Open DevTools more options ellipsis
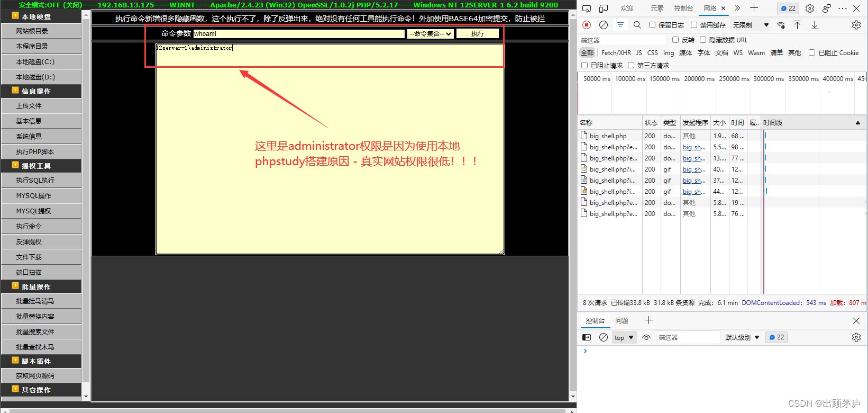The height and width of the screenshot is (413, 868). click(843, 8)
